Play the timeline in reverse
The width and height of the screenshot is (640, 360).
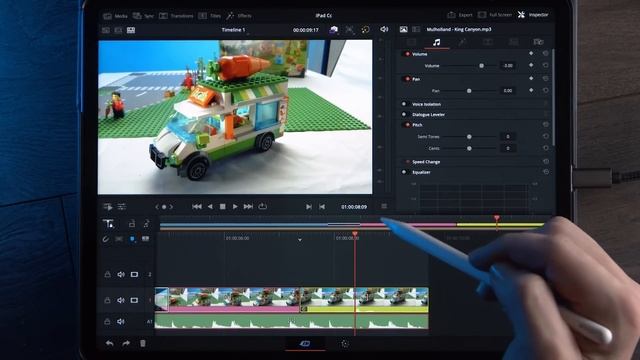[x=210, y=207]
